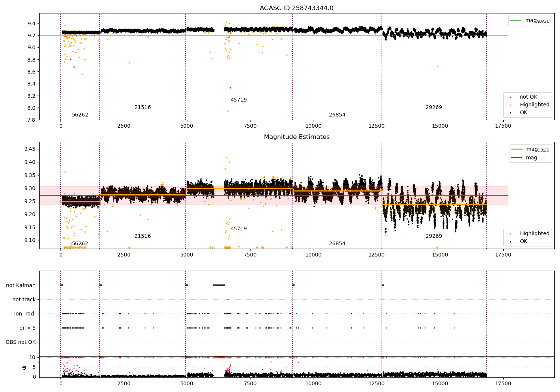Screen dimensions: 560x392
Task: Click the dr axis label
Action: coord(24,367)
